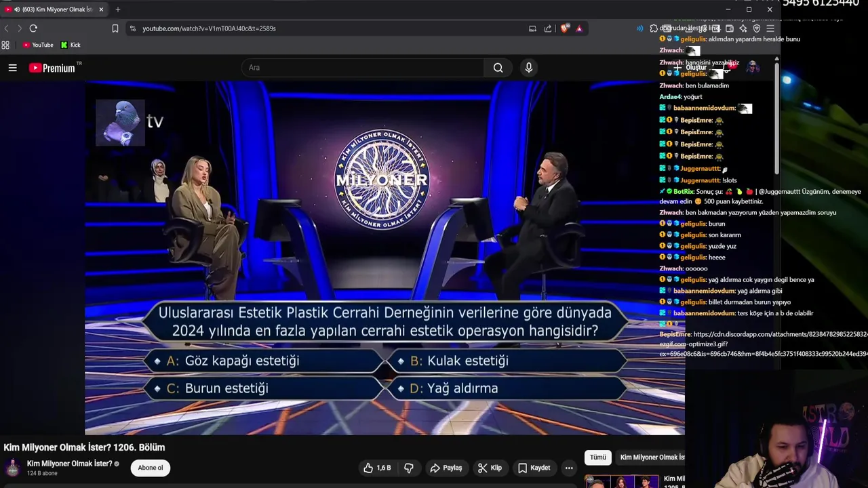Open the YouTube guide hamburger menu
This screenshot has width=868, height=488.
point(12,68)
